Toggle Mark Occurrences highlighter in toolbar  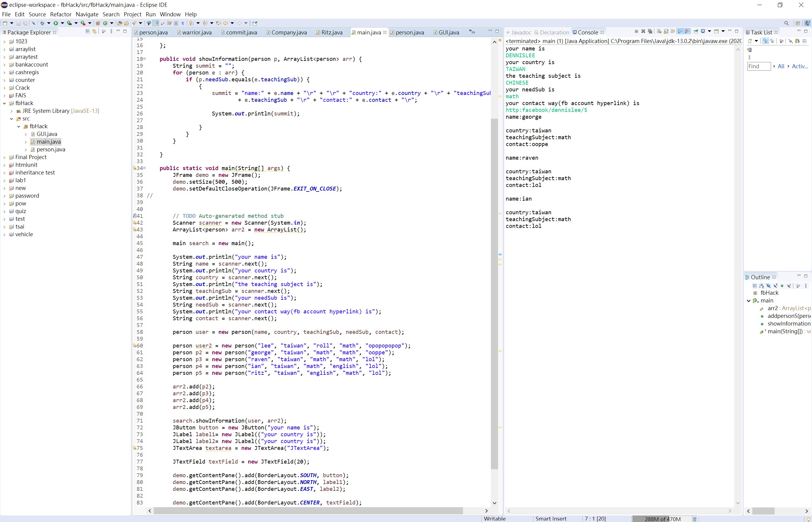(x=156, y=23)
